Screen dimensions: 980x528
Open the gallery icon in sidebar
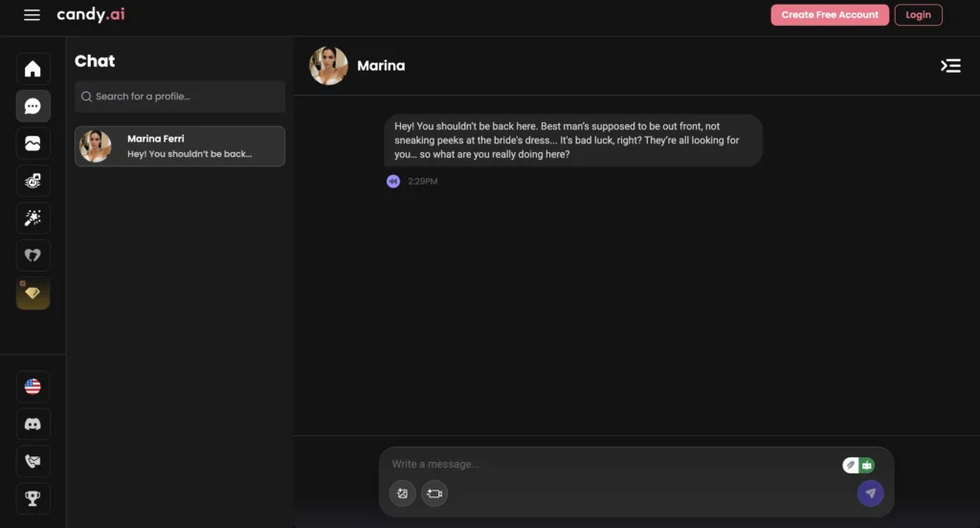[33, 143]
